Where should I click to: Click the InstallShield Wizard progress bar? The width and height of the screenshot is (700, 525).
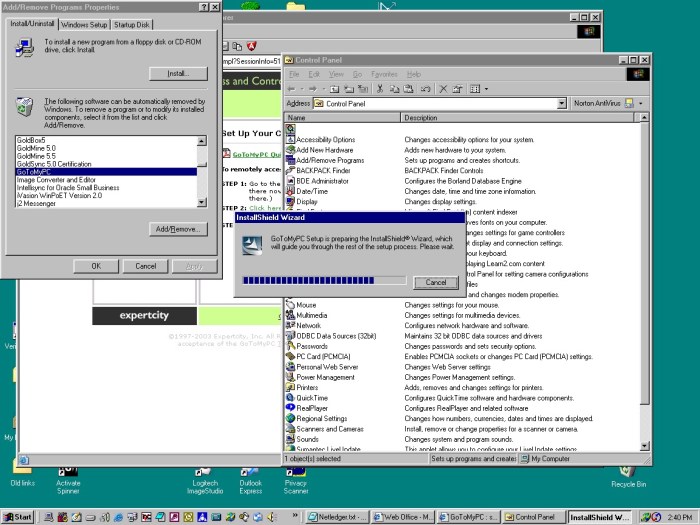324,280
